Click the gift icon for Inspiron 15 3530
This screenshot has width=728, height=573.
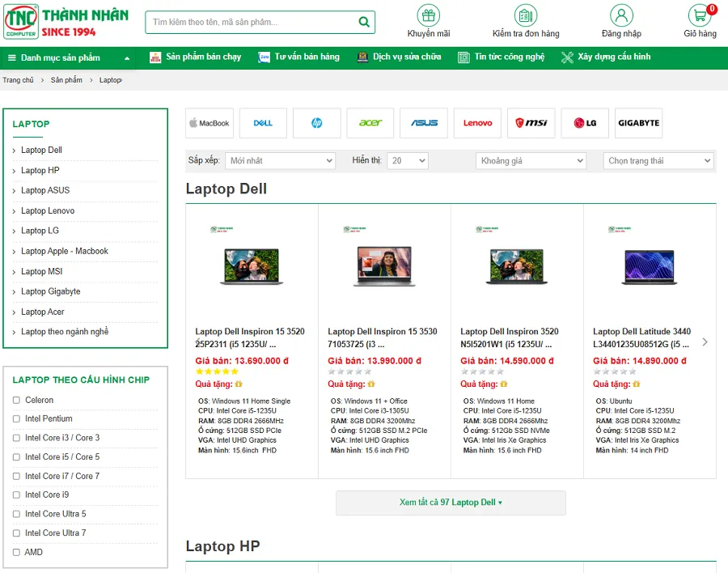[x=371, y=384]
